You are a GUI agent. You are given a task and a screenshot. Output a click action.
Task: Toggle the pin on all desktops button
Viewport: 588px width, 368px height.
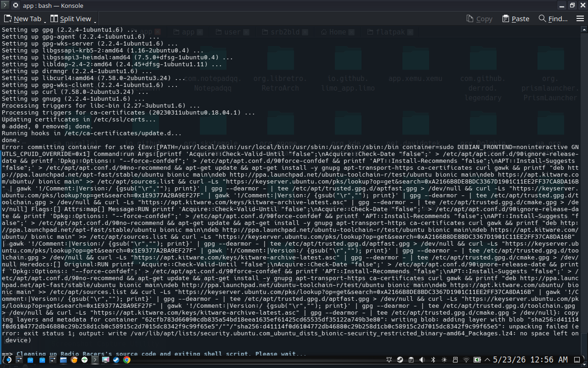click(x=15, y=6)
